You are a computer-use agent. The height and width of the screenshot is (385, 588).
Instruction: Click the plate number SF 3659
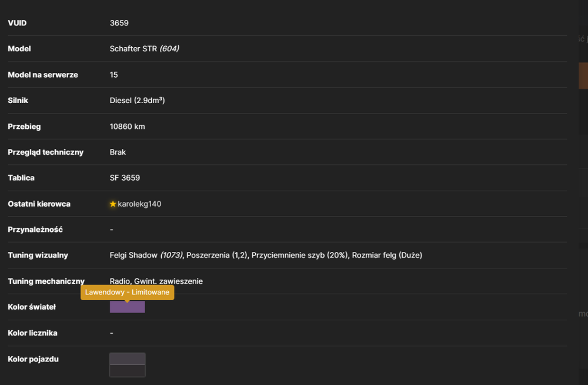tap(125, 178)
